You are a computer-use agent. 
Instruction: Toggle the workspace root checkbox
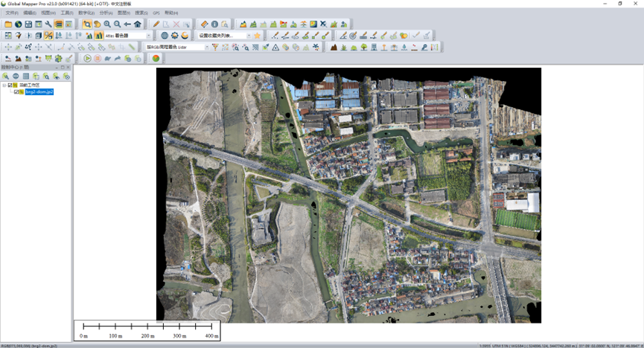10,86
